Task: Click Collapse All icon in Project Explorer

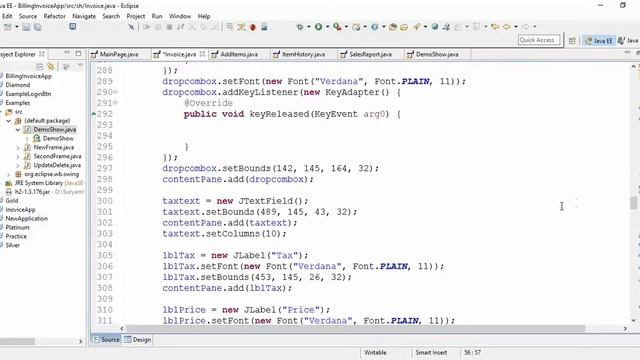Action: pyautogui.click(x=40, y=67)
